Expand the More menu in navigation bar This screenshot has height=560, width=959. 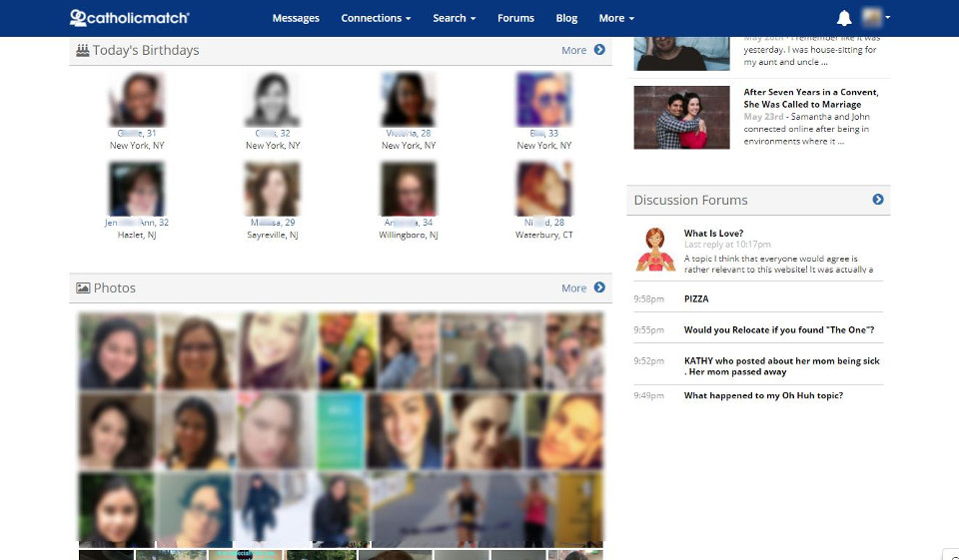point(616,18)
